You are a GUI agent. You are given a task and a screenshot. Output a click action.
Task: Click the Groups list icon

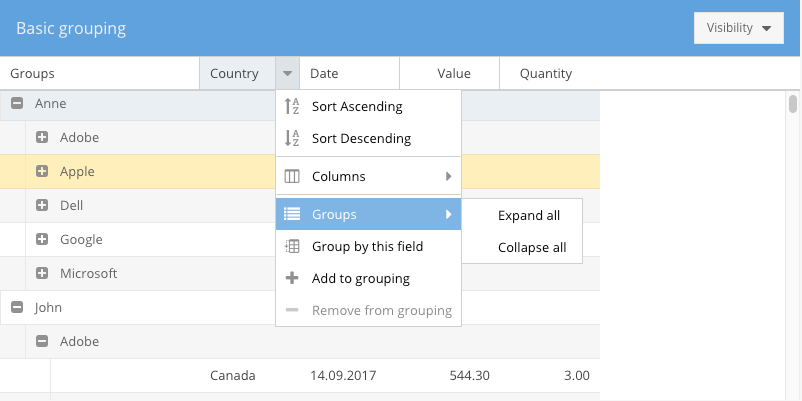point(292,214)
